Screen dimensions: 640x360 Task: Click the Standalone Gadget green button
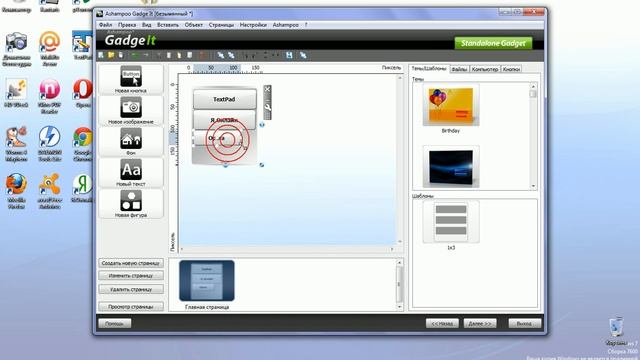(x=493, y=43)
